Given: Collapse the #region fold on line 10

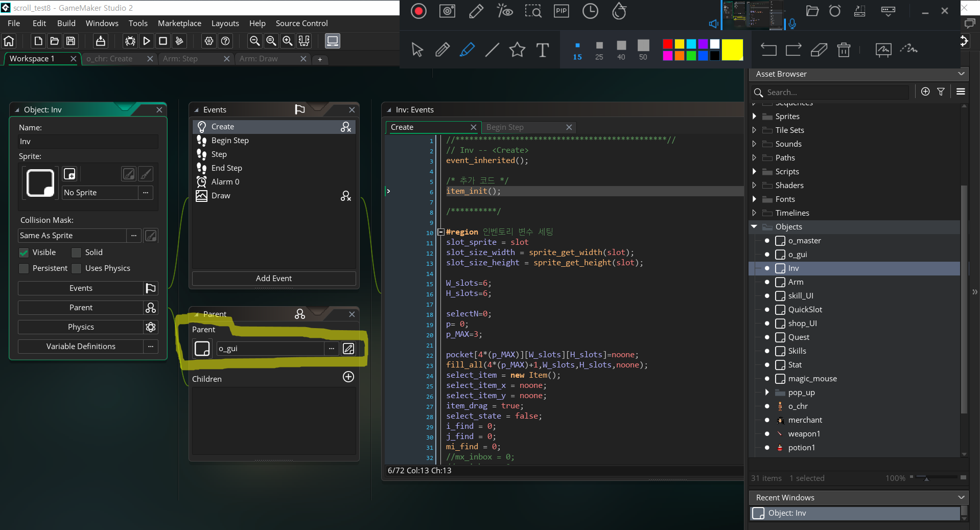Looking at the screenshot, I should click(441, 232).
